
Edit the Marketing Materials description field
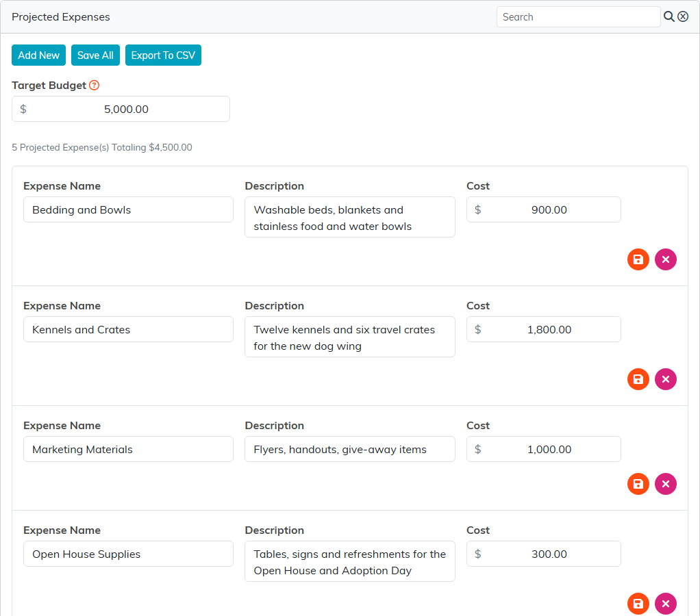pos(350,449)
